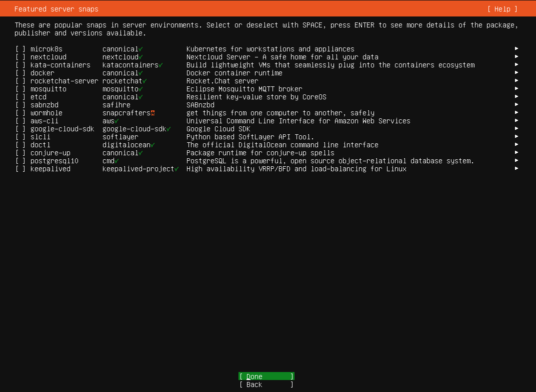Show details arrow for doctl row

click(x=516, y=144)
